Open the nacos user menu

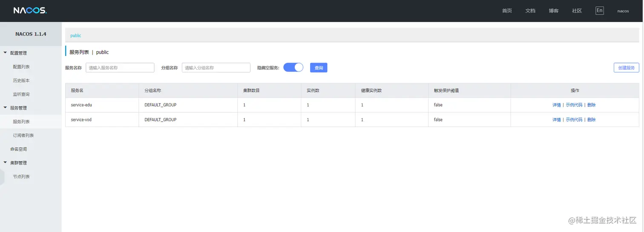click(623, 11)
